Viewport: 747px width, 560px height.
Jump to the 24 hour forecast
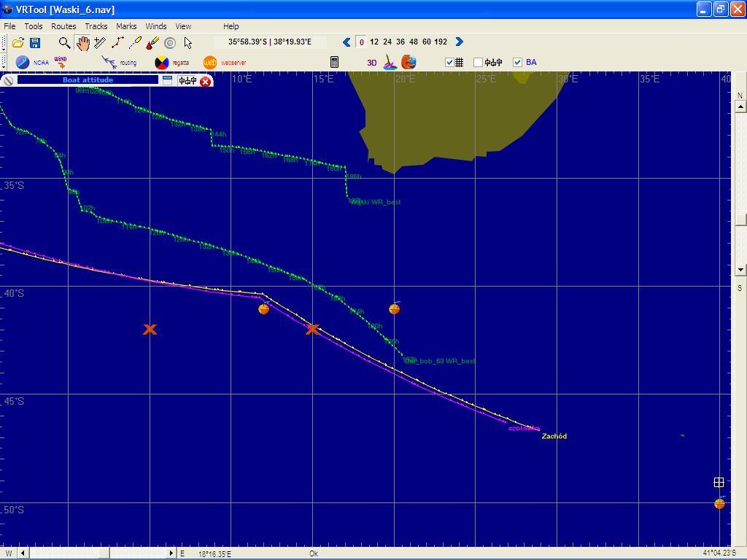pyautogui.click(x=387, y=42)
